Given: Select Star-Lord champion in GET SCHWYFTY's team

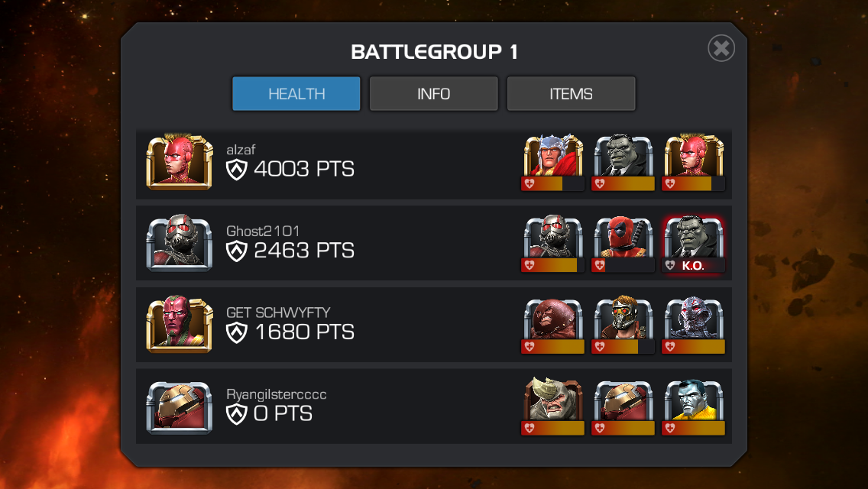Looking at the screenshot, I should coord(623,319).
